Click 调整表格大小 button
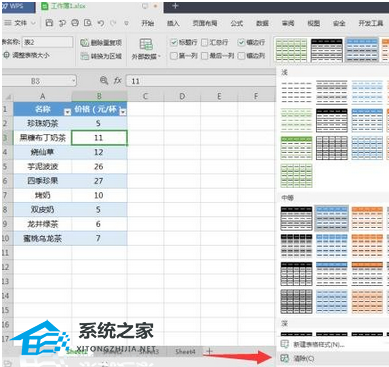This screenshot has height=367, width=389. [x=27, y=55]
